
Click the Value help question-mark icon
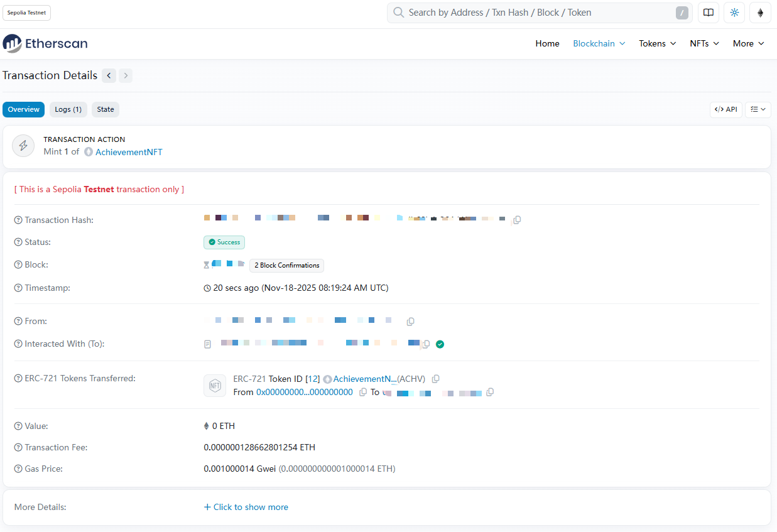tap(18, 426)
